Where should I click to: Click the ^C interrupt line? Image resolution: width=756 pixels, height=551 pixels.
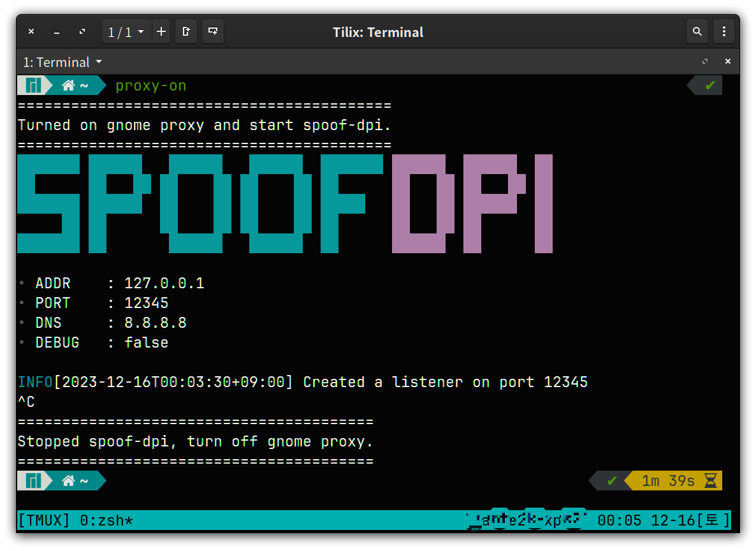[27, 402]
